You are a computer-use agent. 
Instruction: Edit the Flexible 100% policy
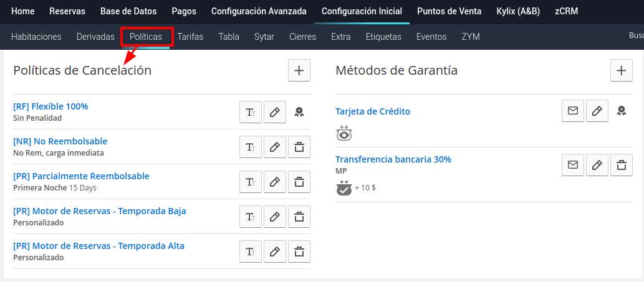pos(274,112)
